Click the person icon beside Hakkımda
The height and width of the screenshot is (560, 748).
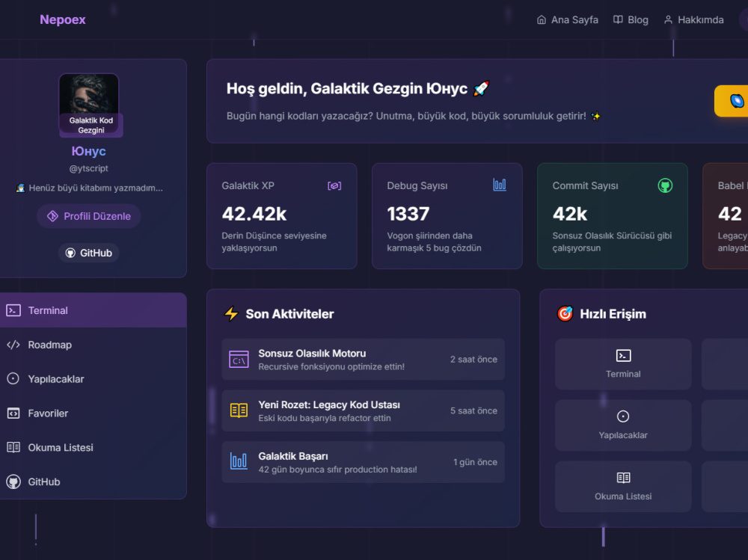pos(668,19)
